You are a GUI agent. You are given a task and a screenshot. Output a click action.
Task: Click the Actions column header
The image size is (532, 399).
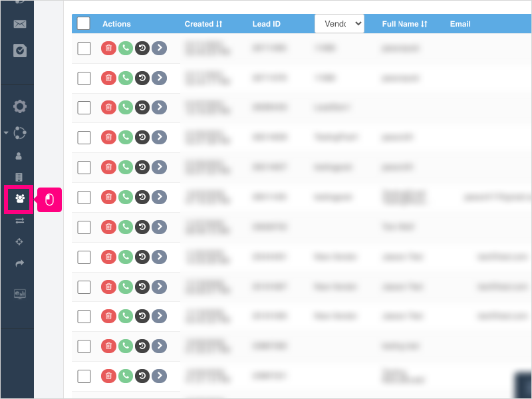[x=116, y=24]
